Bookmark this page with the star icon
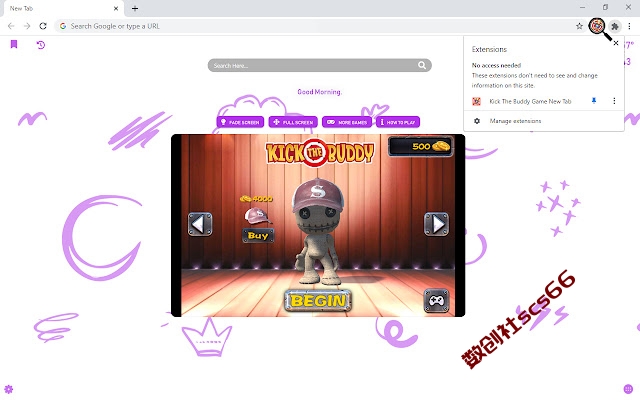640x400 pixels. pos(579,26)
